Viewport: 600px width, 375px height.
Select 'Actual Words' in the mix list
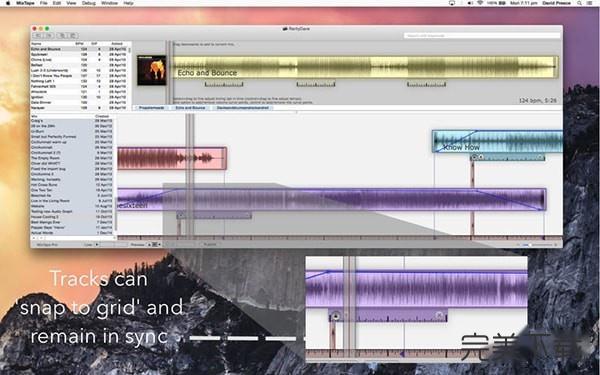tap(72, 233)
